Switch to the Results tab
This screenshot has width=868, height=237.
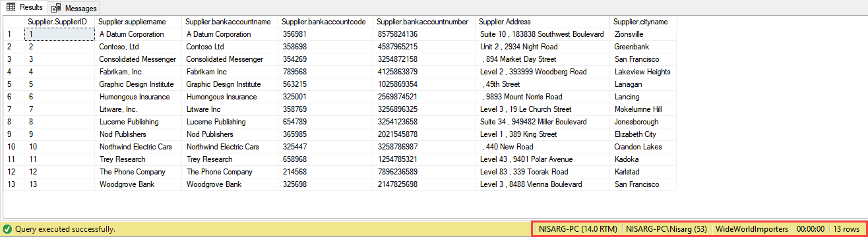pyautogui.click(x=24, y=7)
